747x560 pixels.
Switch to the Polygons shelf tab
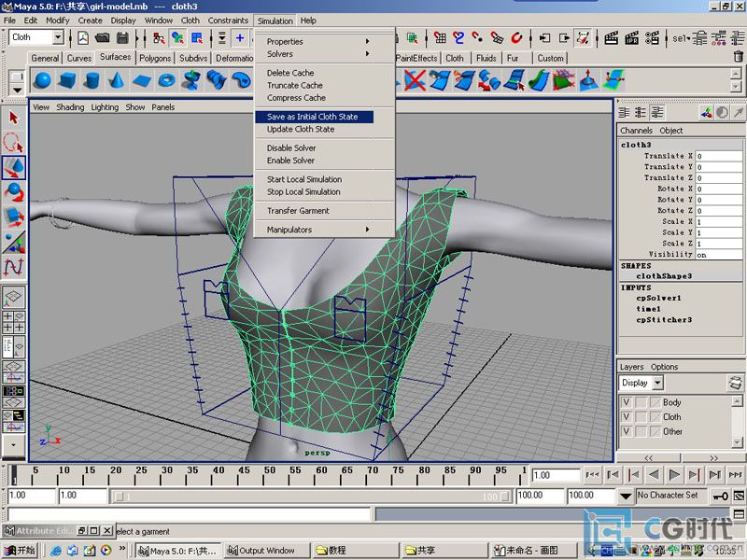pos(155,58)
